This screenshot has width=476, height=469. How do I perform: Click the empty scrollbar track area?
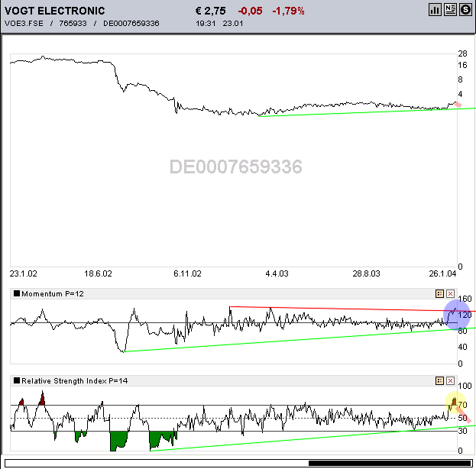tap(157, 463)
